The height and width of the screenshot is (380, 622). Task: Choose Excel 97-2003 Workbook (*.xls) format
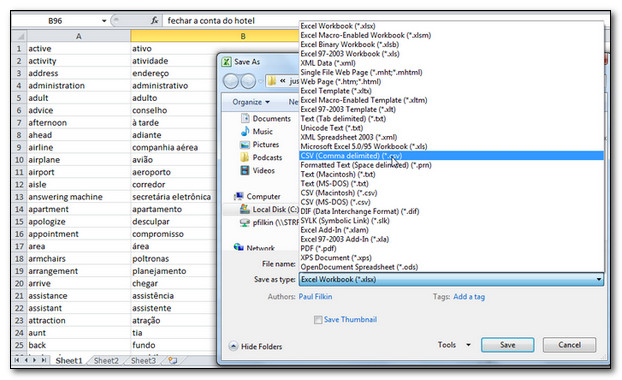pyautogui.click(x=451, y=54)
